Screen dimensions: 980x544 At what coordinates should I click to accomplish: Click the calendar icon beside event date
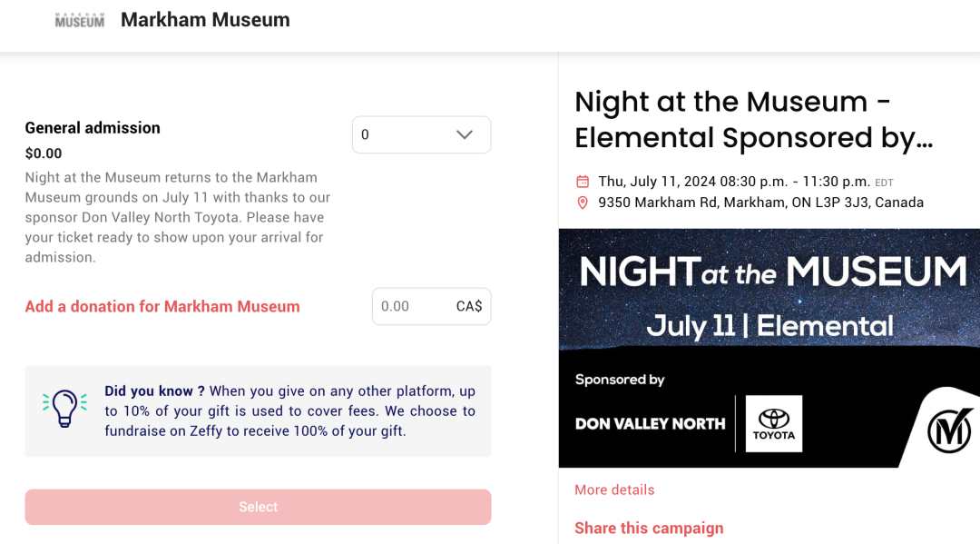[583, 182]
